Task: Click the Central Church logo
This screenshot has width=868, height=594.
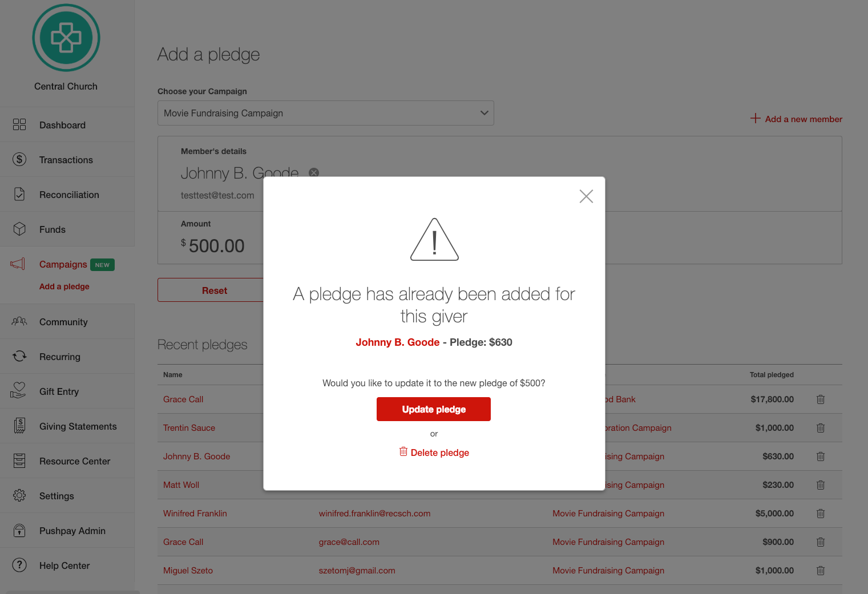Action: tap(66, 38)
